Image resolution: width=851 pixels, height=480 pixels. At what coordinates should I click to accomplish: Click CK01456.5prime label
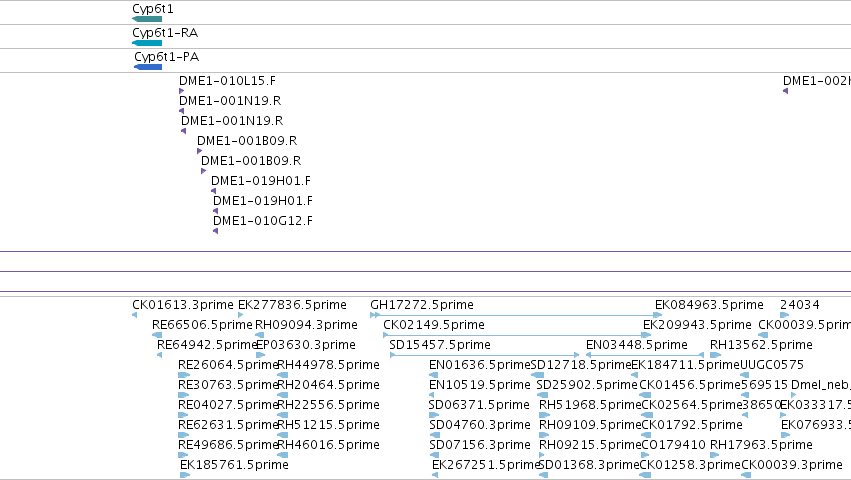click(690, 385)
